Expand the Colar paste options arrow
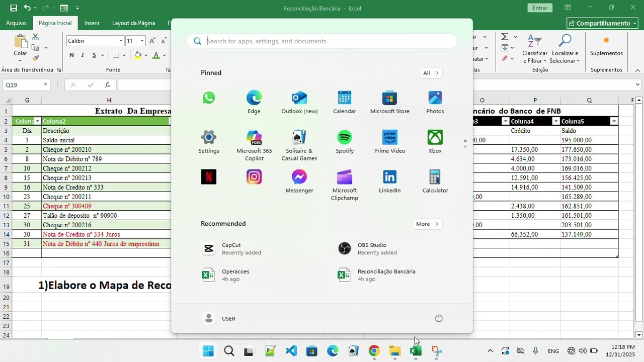The width and height of the screenshot is (644, 362). [20, 60]
